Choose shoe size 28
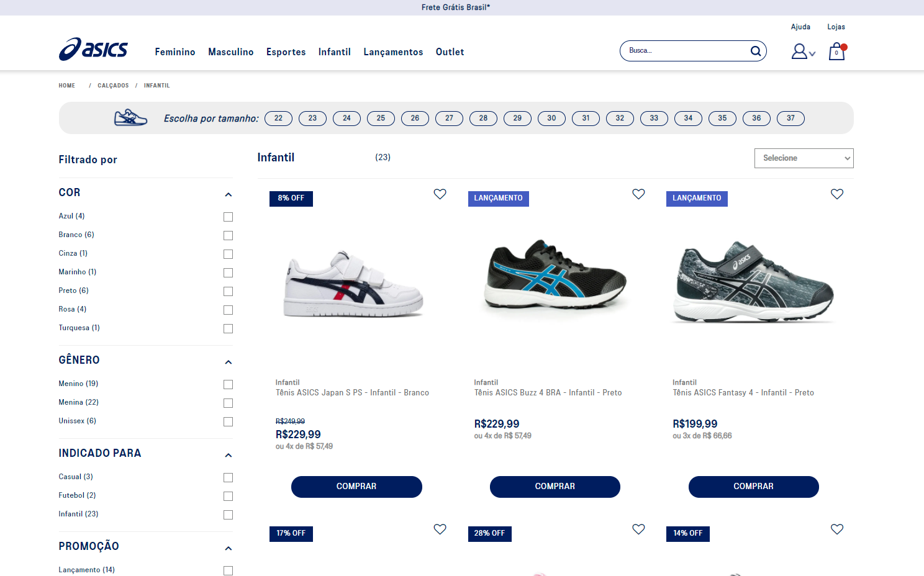Screen dimensions: 924x576 (x=483, y=119)
